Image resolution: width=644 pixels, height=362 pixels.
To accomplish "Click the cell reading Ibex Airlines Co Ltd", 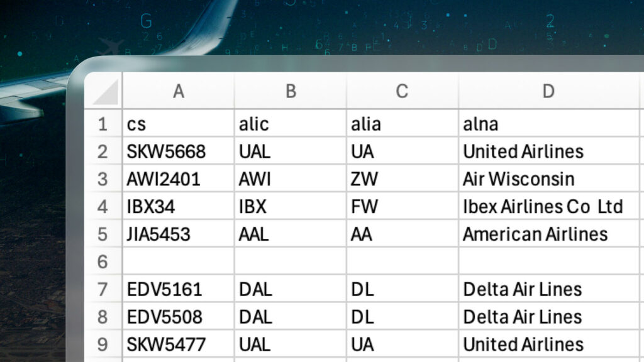I will 548,206.
